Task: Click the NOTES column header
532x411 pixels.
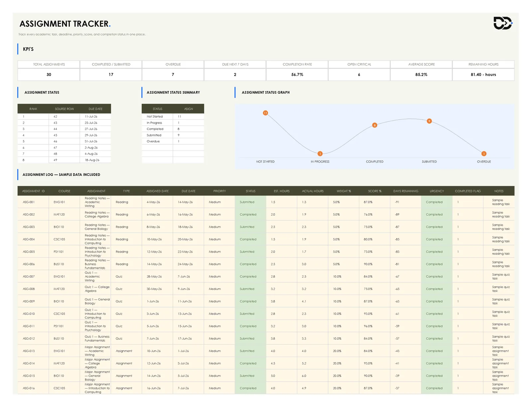Action: click(x=499, y=191)
